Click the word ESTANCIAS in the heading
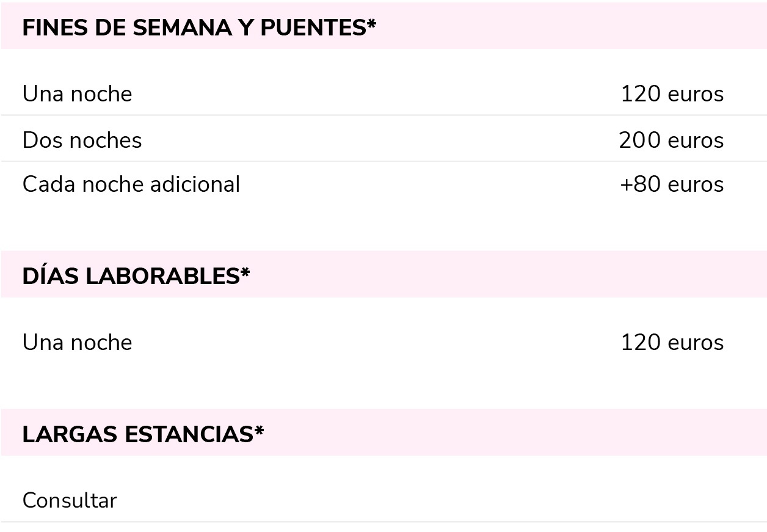Viewport: 767px width, 532px height. click(x=189, y=434)
